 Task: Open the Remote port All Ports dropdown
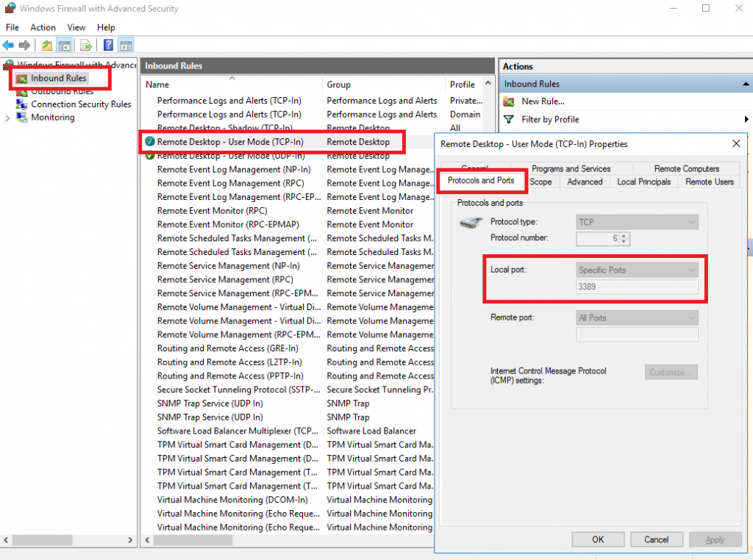(x=637, y=317)
